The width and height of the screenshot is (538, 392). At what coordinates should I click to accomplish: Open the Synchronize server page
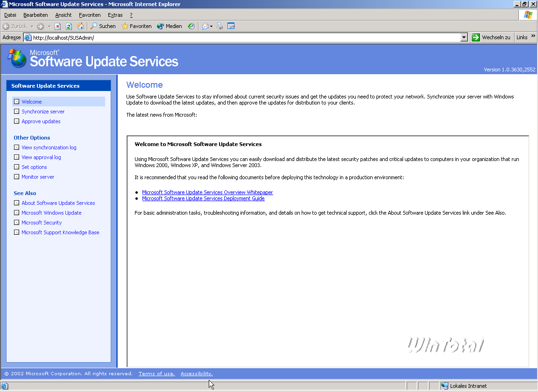click(x=43, y=112)
